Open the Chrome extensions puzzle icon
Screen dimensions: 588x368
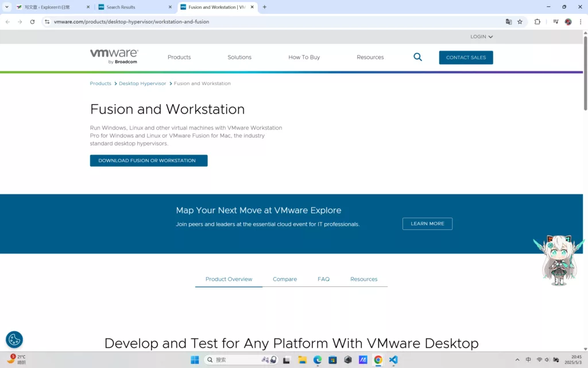pyautogui.click(x=537, y=22)
